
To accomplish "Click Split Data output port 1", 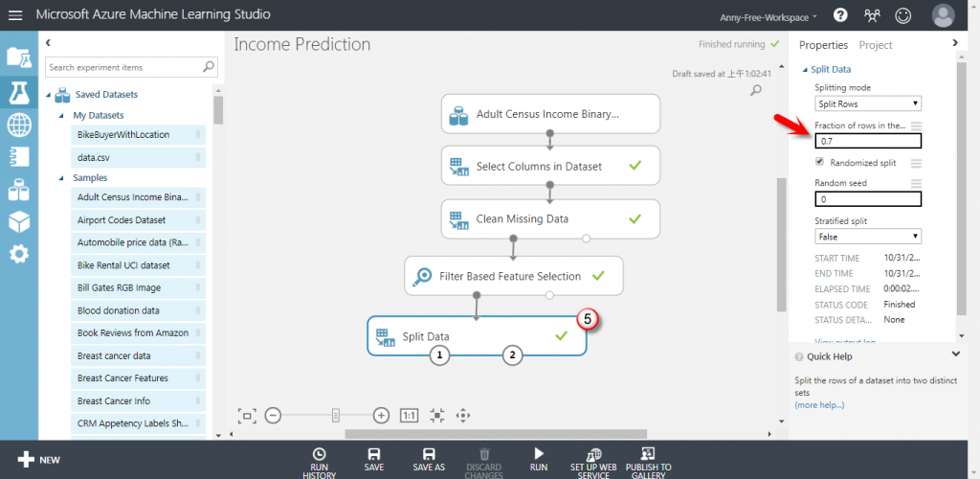I will click(439, 355).
